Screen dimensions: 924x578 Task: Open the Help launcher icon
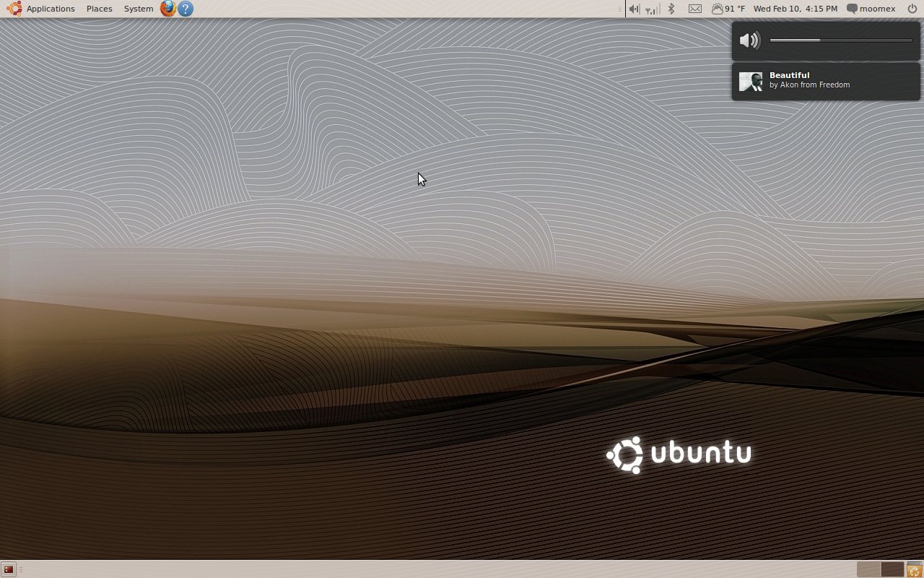(x=186, y=9)
